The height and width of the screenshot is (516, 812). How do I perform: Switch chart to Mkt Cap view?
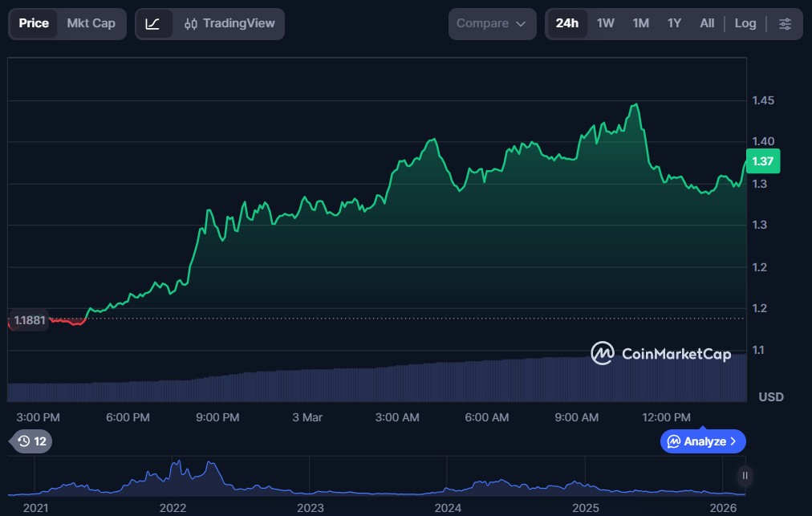pos(91,24)
